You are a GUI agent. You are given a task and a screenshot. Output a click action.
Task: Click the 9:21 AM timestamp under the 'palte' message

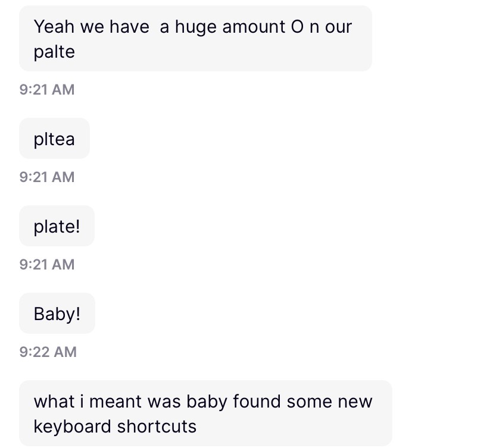click(x=47, y=90)
